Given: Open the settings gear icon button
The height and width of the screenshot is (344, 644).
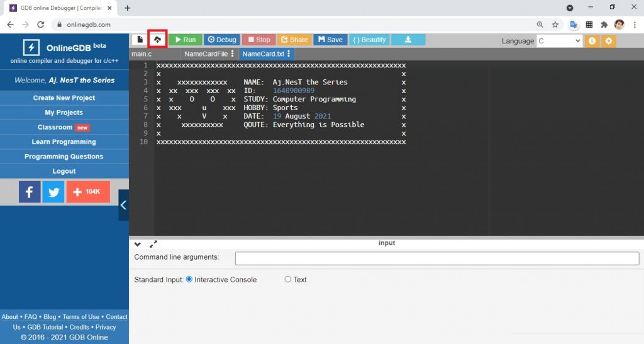Looking at the screenshot, I should (x=608, y=41).
